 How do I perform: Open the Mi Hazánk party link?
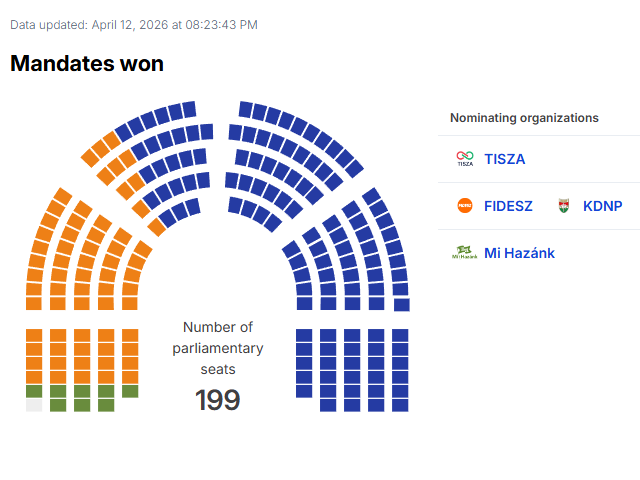click(x=519, y=253)
